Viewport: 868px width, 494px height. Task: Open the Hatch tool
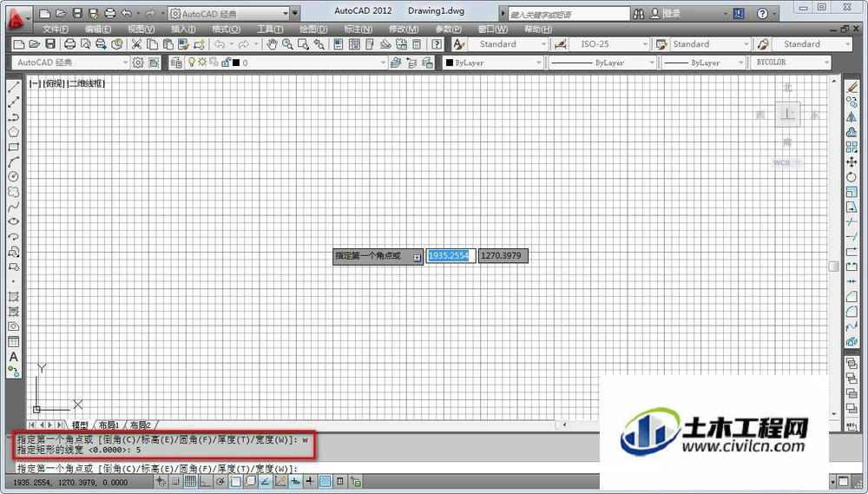tap(14, 297)
